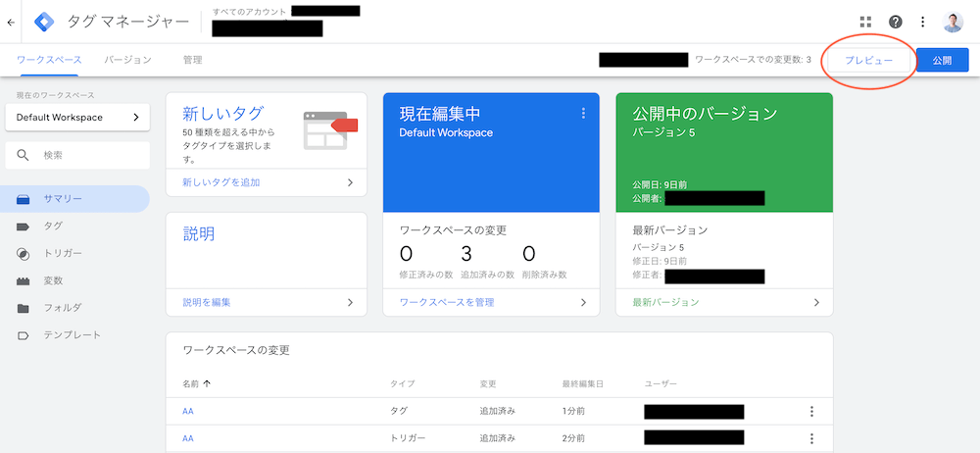Sort by 名前 column arrow

[x=207, y=383]
